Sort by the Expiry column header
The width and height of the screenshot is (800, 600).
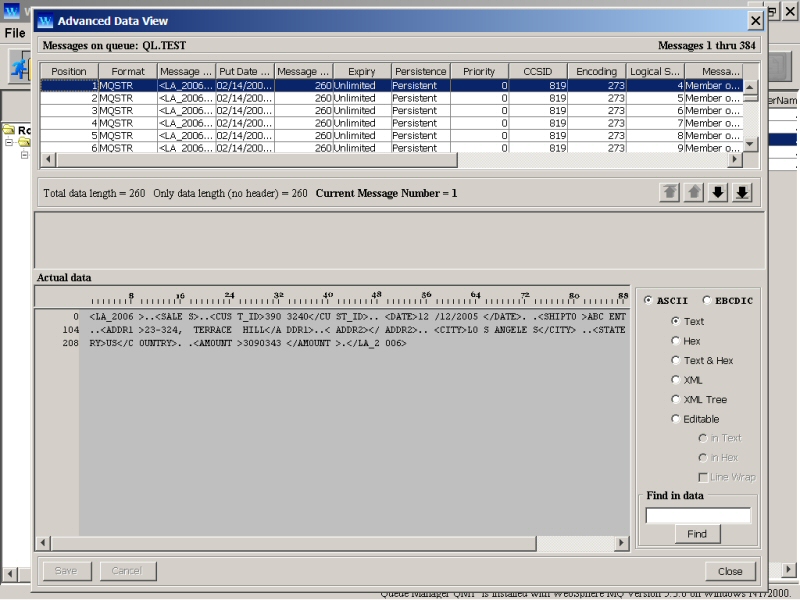click(362, 71)
